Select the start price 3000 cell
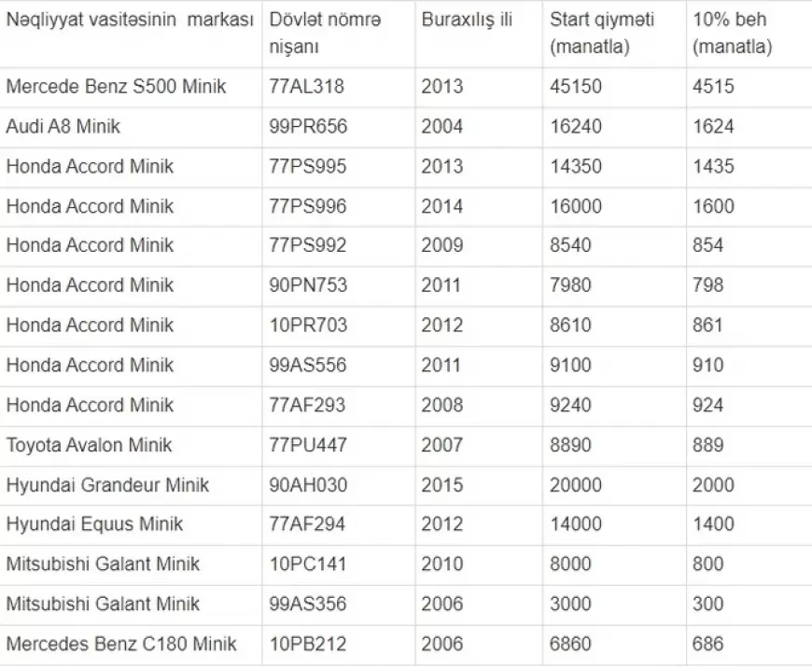Screen dimensions: 812x667 coord(570,604)
